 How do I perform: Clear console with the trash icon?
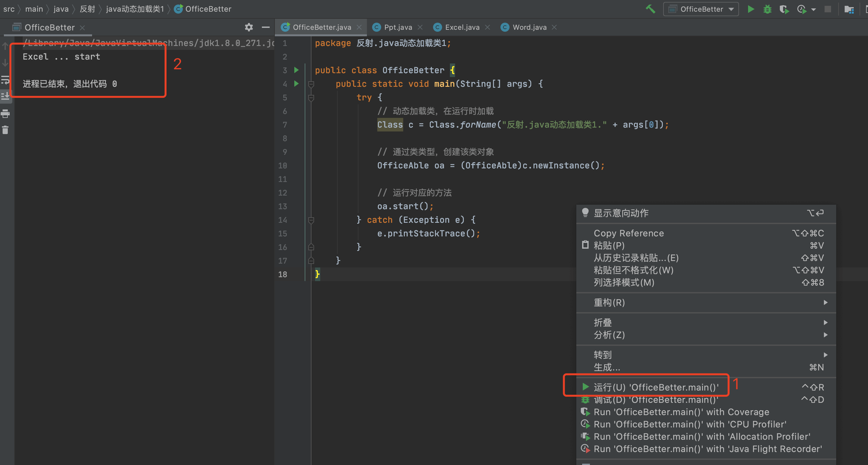coord(5,130)
